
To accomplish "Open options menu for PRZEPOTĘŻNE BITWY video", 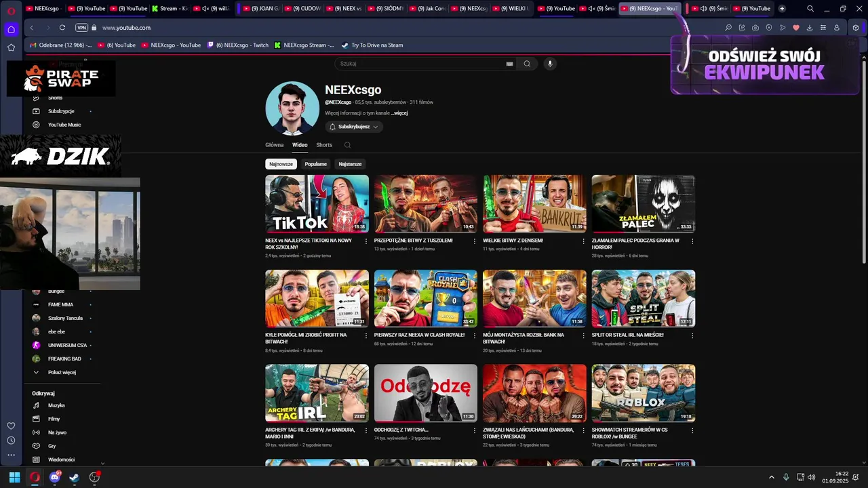I will (475, 241).
